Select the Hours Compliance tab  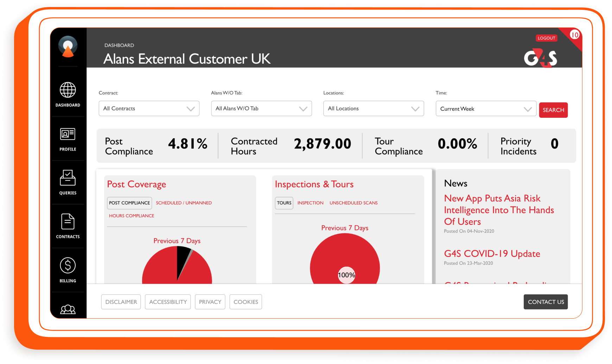click(x=132, y=216)
